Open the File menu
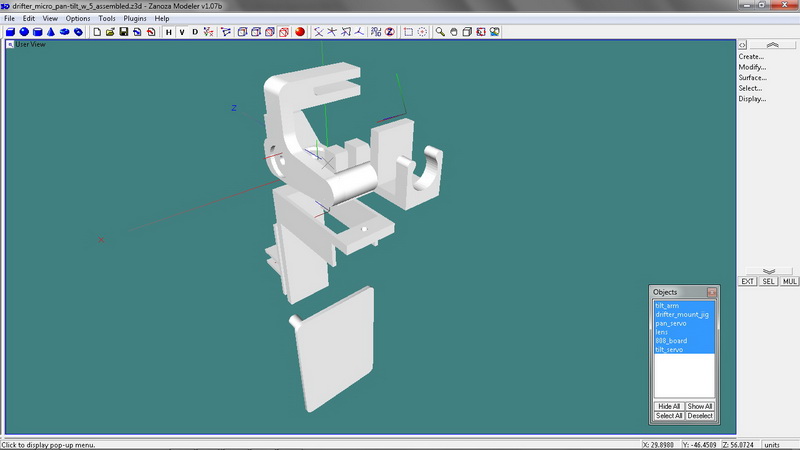Image resolution: width=800 pixels, height=450 pixels. pyautogui.click(x=9, y=18)
